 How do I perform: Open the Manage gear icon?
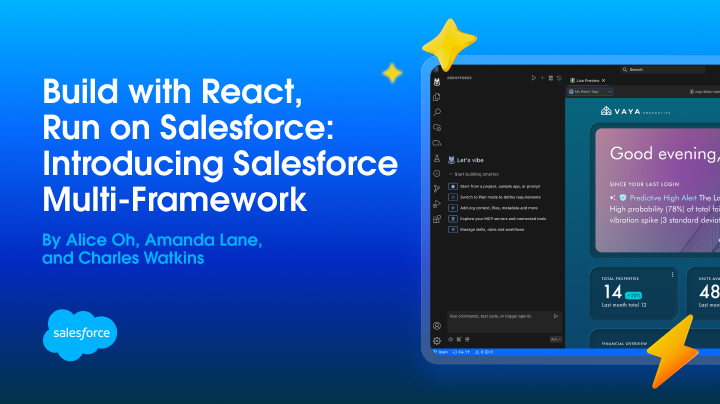pyautogui.click(x=437, y=340)
